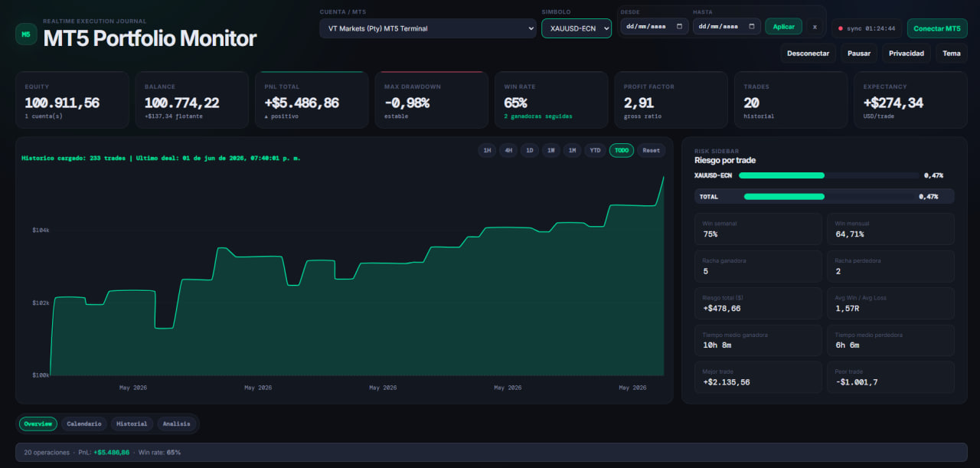Viewport: 980px width, 468px height.
Task: Click the Win mensual 64,71% tile
Action: click(x=890, y=229)
